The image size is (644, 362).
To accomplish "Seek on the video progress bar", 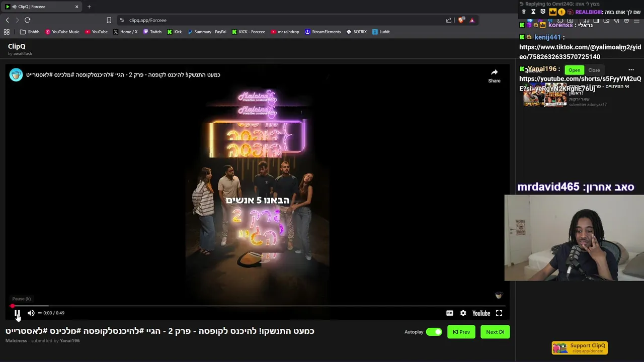I will point(258,306).
